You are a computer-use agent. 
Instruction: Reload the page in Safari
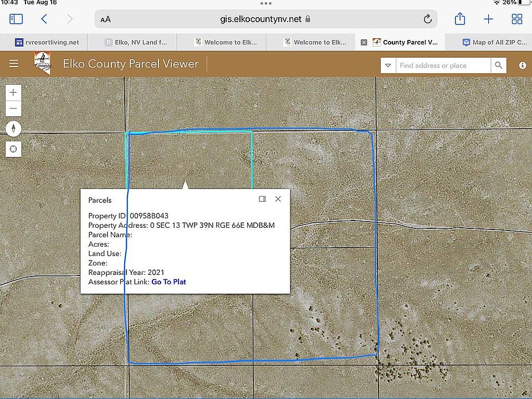click(427, 19)
